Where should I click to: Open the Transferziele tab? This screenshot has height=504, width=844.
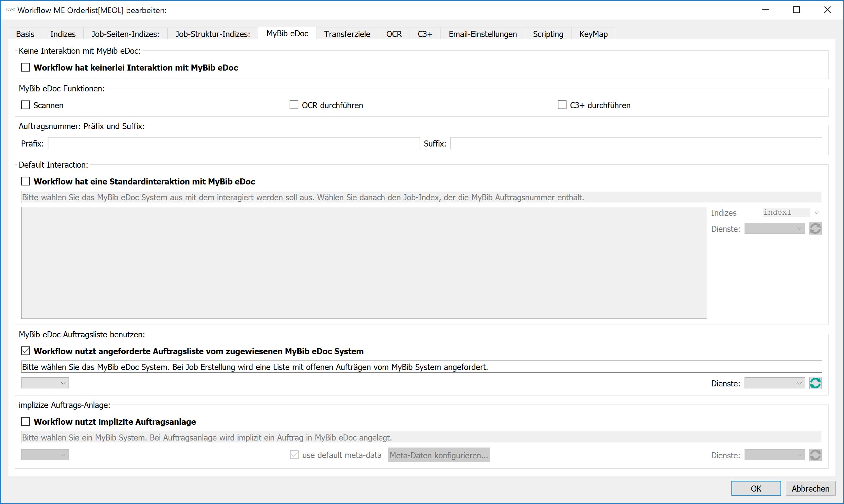347,34
